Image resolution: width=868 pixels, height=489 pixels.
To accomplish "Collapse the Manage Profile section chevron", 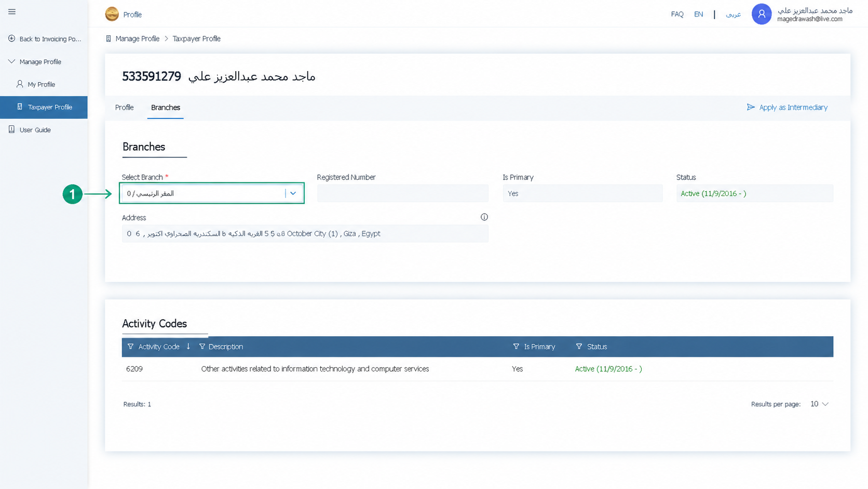I will coord(11,61).
